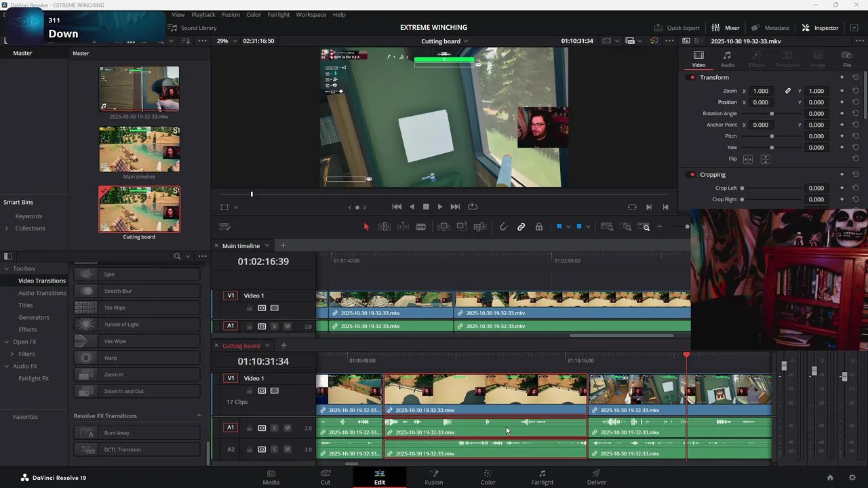Open the flag color dropdown arrow
The height and width of the screenshot is (488, 868).
[568, 227]
